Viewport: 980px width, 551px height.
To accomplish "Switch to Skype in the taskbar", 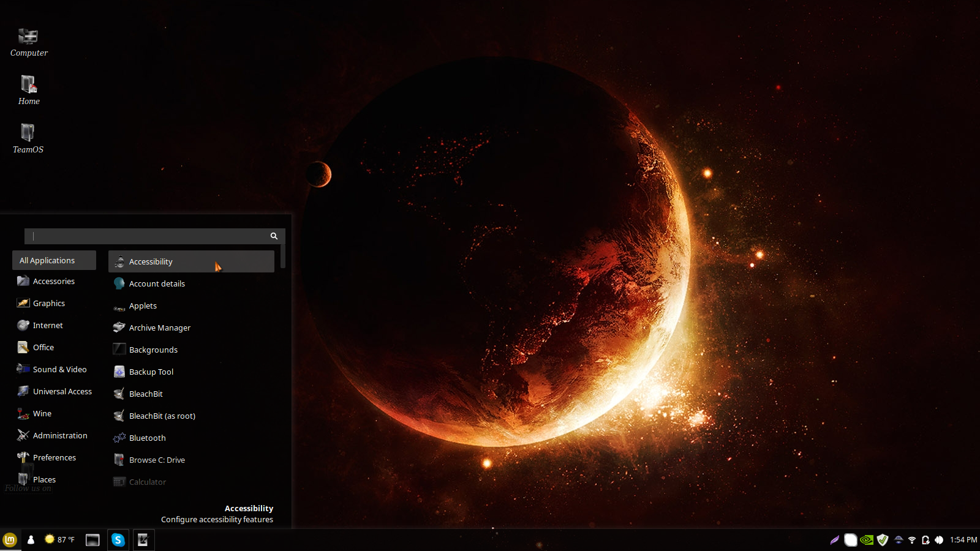I will pyautogui.click(x=118, y=540).
